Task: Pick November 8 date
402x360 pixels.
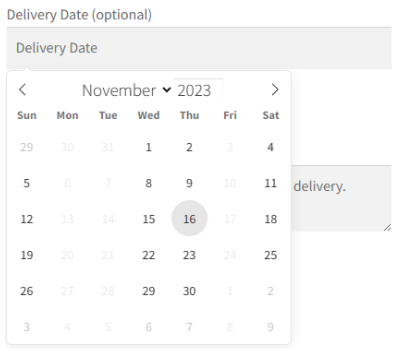Action: (x=149, y=183)
